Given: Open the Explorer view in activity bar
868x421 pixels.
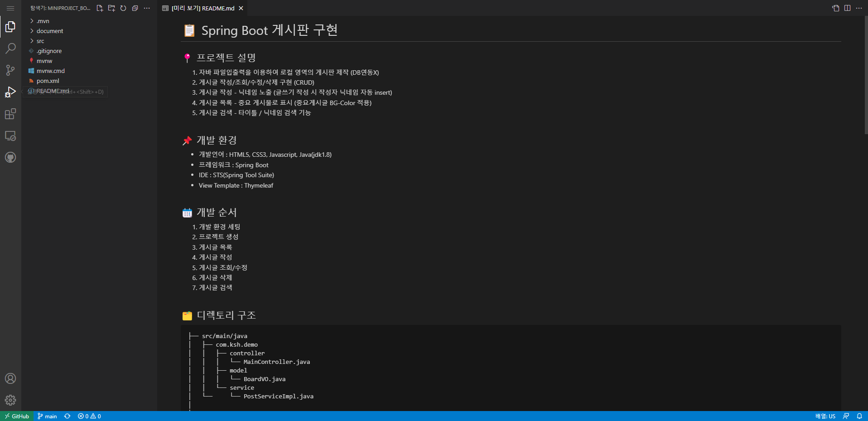Looking at the screenshot, I should [x=10, y=27].
